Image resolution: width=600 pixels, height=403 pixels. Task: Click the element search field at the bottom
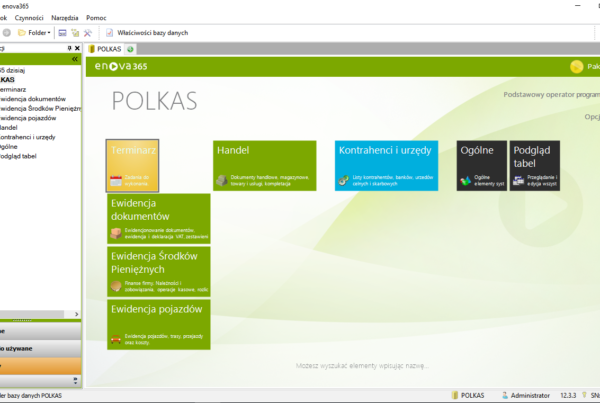point(367,367)
